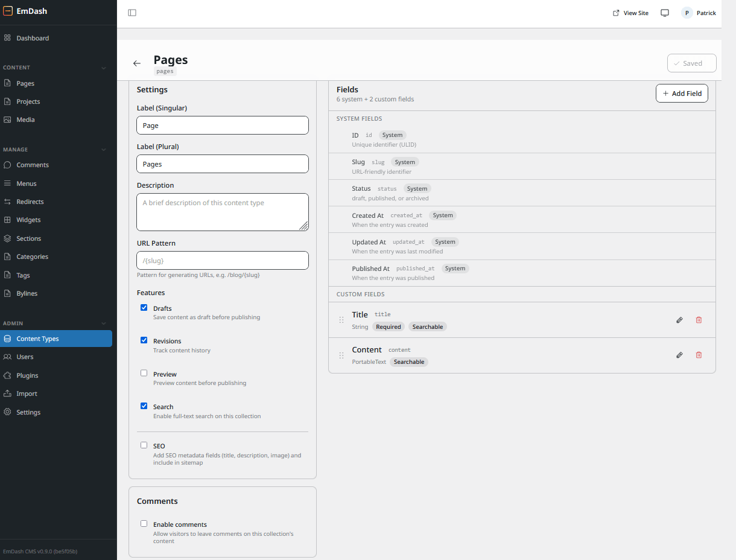The width and height of the screenshot is (736, 560).
Task: Click the Dashboard grid icon
Action: click(7, 38)
